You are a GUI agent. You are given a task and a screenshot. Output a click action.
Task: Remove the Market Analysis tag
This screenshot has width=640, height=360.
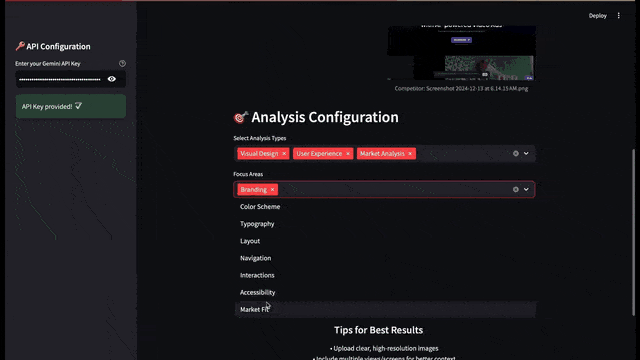(x=410, y=154)
